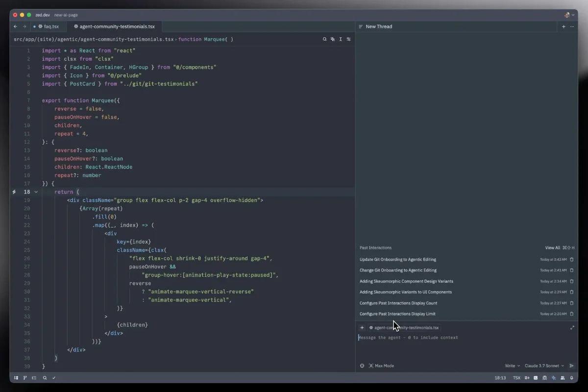Start a new thread with plus icon

563,26
